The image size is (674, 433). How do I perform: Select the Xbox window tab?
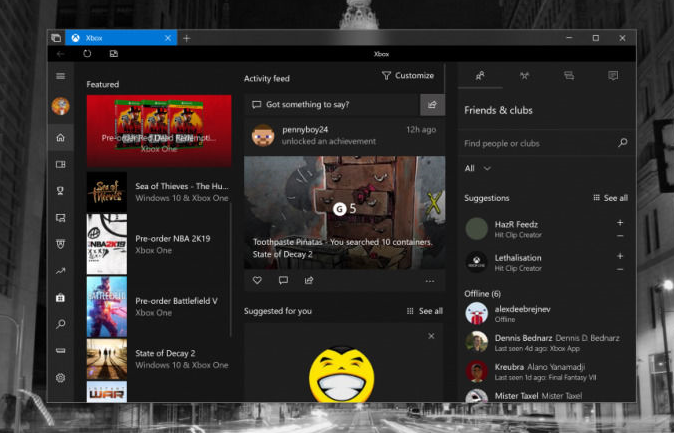[121, 38]
